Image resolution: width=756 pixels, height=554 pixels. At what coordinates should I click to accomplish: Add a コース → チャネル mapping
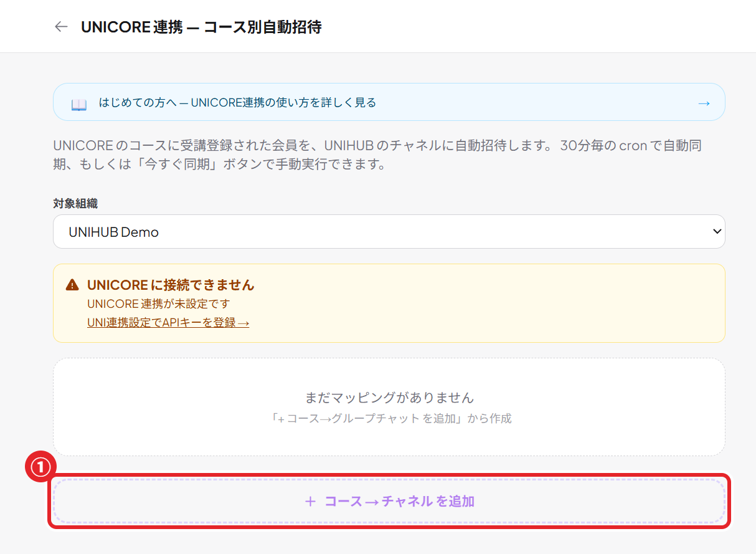(389, 501)
